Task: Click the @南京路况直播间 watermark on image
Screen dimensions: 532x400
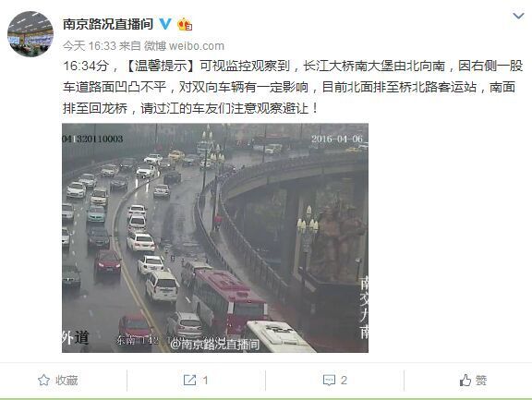Action: click(215, 345)
